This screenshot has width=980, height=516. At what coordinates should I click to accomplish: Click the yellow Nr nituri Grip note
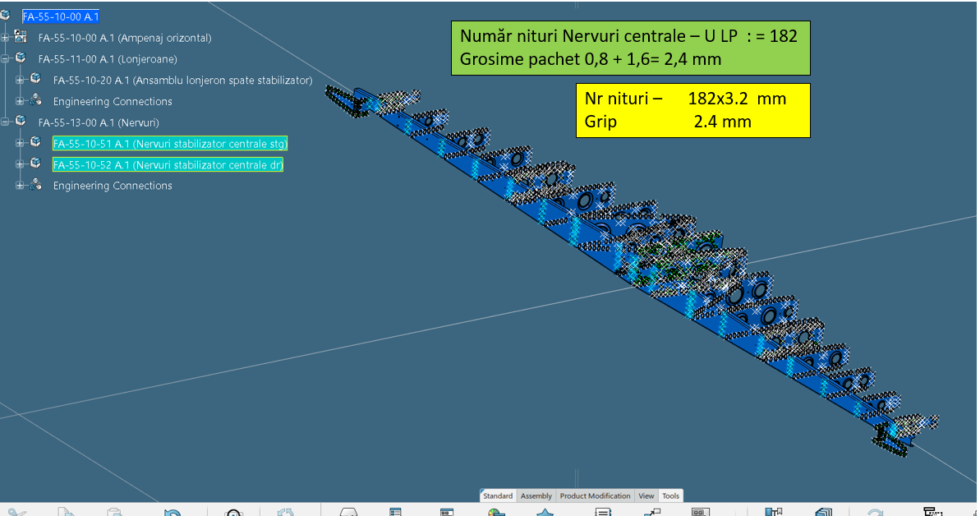tap(692, 110)
